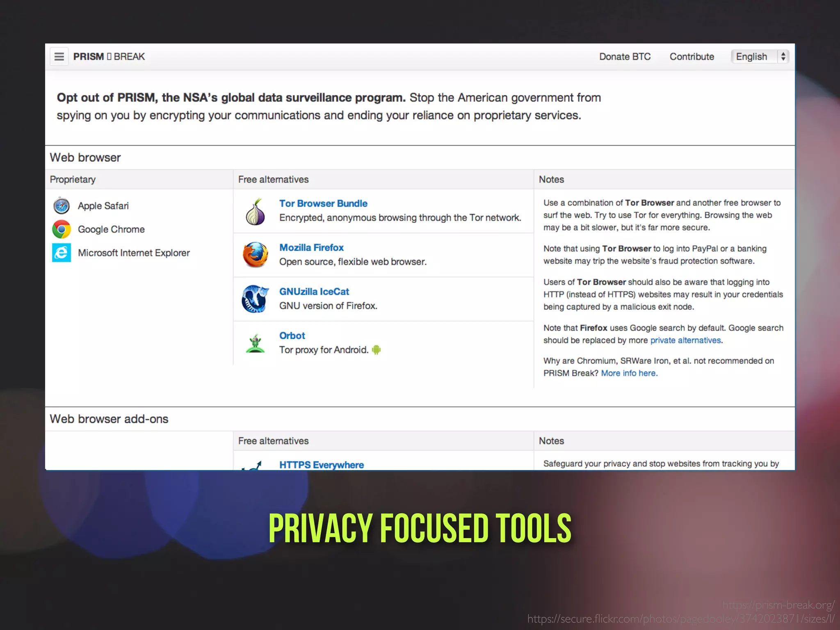
Task: Click the green Android icon after Orbot description
Action: coord(376,350)
